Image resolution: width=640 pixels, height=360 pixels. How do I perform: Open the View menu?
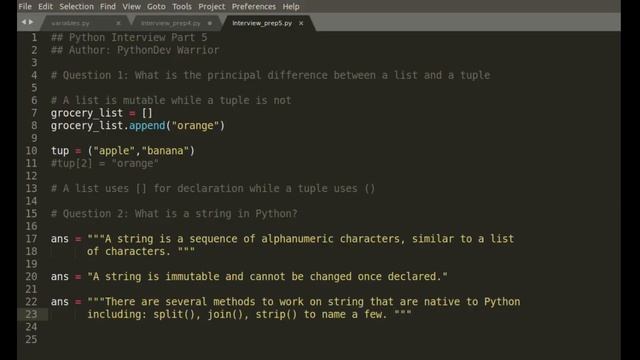131,7
